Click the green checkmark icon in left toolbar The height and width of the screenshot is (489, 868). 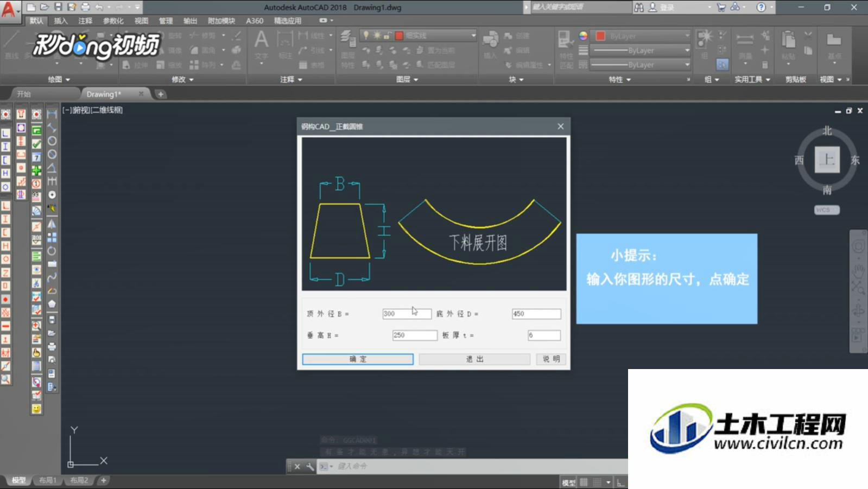point(36,144)
